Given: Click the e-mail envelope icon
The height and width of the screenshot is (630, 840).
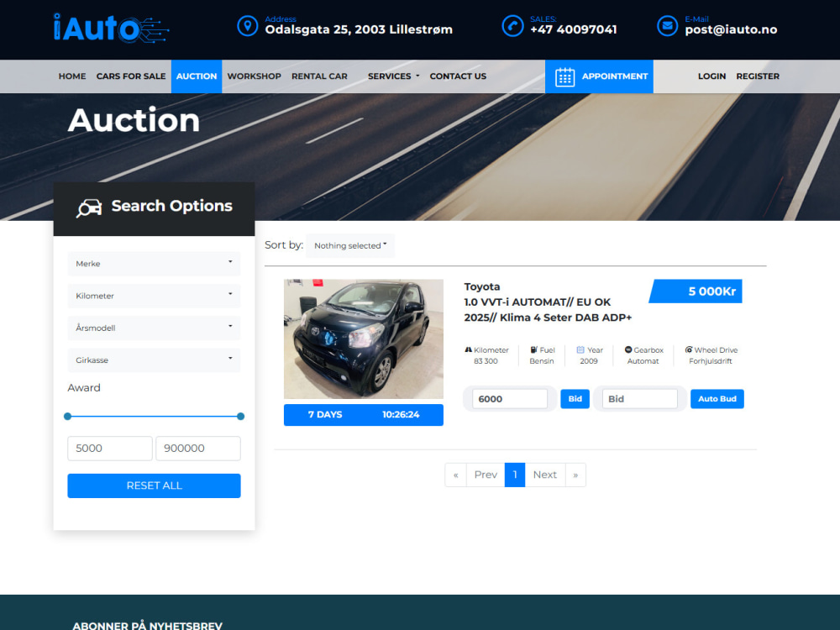Looking at the screenshot, I should [x=668, y=26].
